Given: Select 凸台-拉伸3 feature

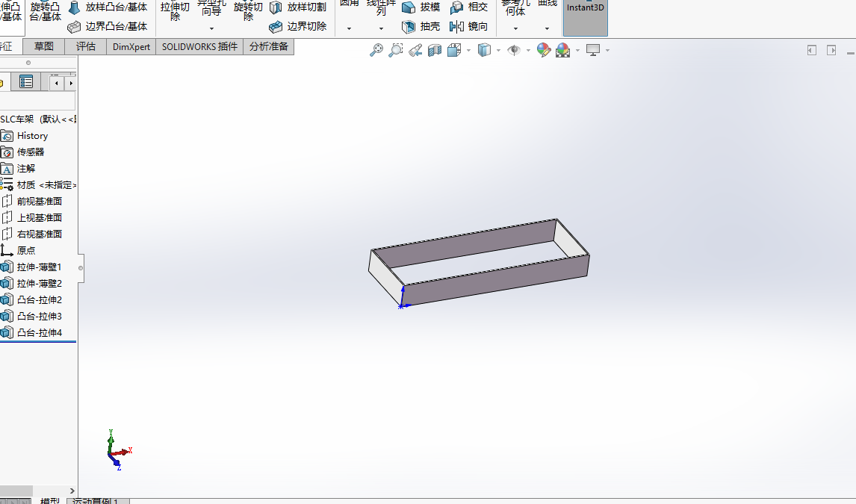Looking at the screenshot, I should (x=38, y=316).
